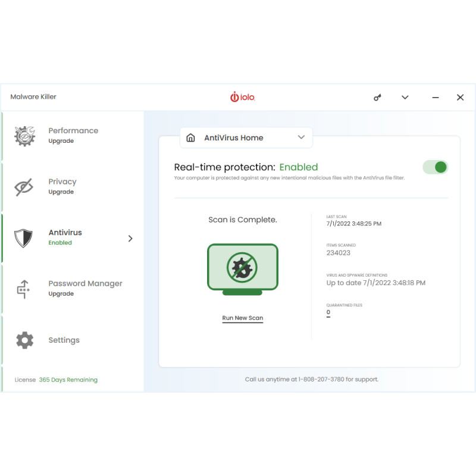Click Upgrade under Privacy
476x476 pixels.
coord(61,192)
